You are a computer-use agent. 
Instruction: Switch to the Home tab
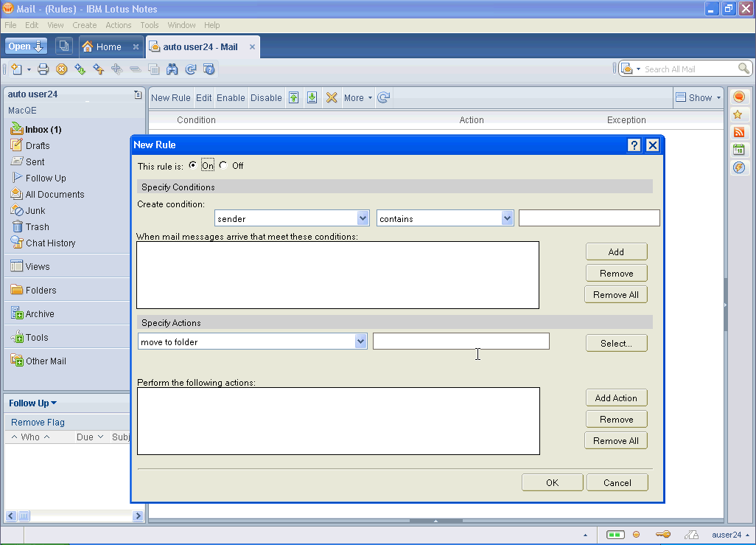108,46
